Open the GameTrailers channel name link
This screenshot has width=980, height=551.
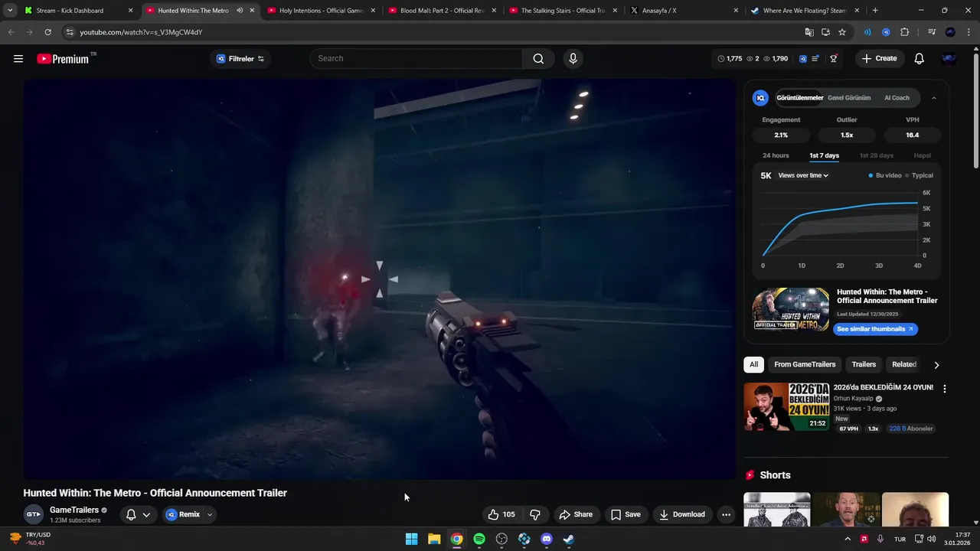click(x=74, y=510)
